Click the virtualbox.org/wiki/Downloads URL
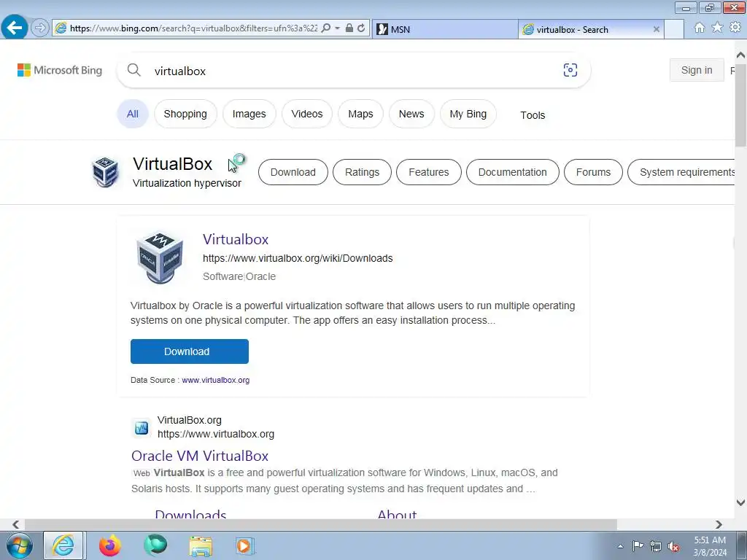 pyautogui.click(x=298, y=258)
